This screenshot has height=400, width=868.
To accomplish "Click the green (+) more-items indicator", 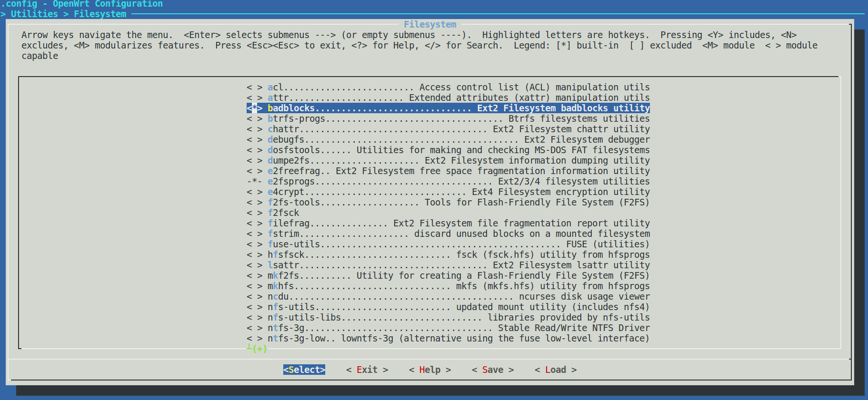I will [x=259, y=349].
